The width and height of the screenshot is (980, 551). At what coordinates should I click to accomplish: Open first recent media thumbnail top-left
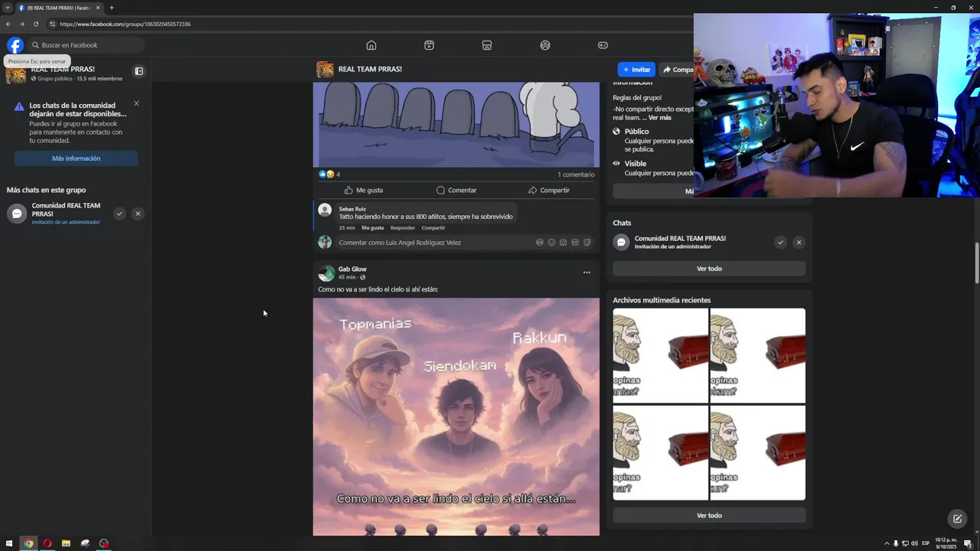tap(661, 356)
